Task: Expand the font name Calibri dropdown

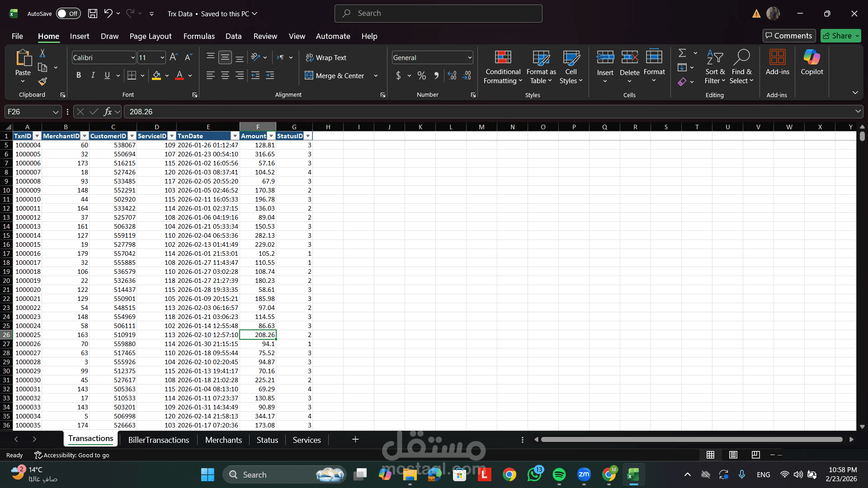Action: pyautogui.click(x=133, y=57)
